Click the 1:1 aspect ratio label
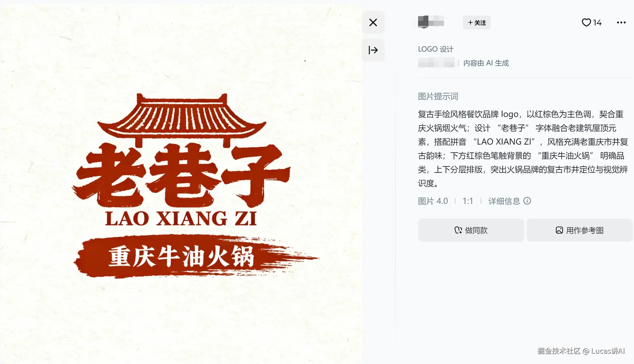634x364 pixels. pyautogui.click(x=468, y=201)
